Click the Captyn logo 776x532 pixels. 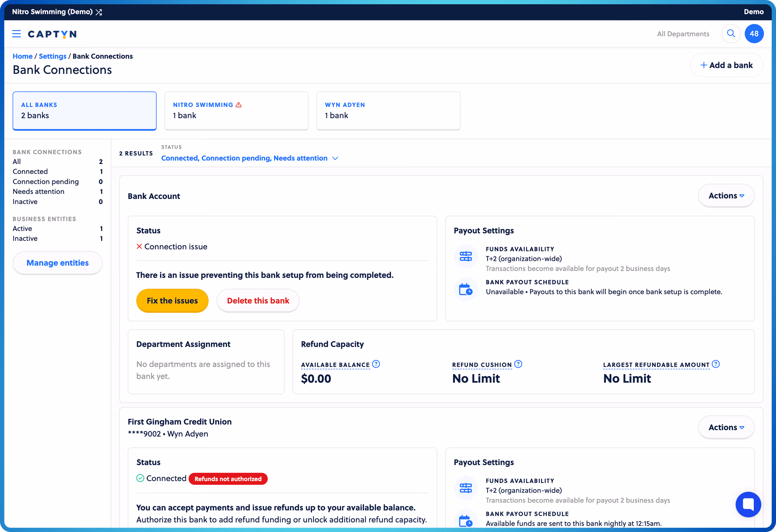click(52, 34)
